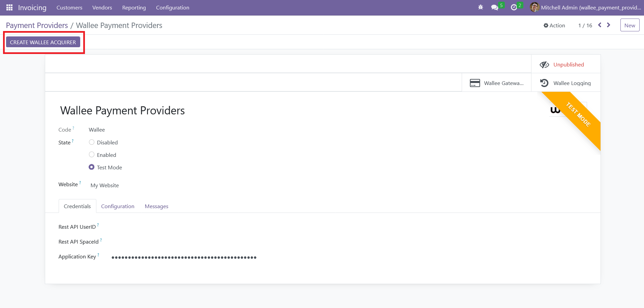Viewport: 644px width, 308px height.
Task: Click Mitchell Admin user avatar
Action: click(x=534, y=7)
